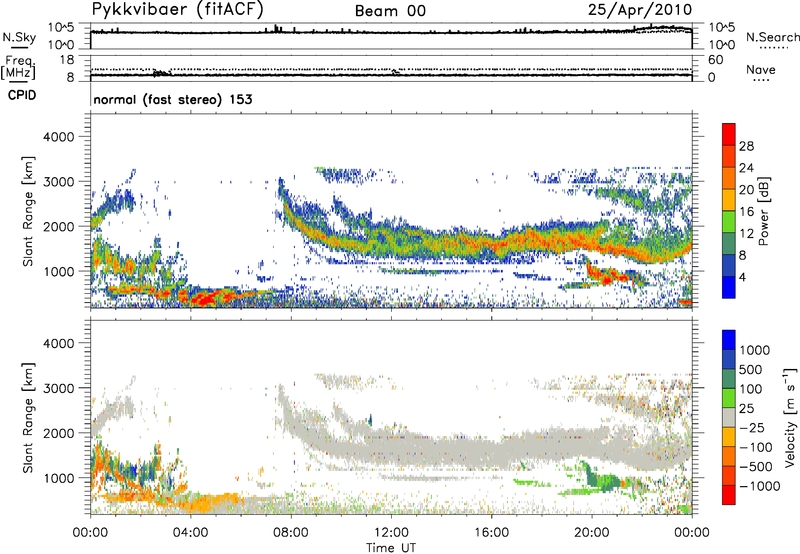The height and width of the screenshot is (554, 800).
Task: Click the '12:00' time tick label
Action: tap(391, 533)
